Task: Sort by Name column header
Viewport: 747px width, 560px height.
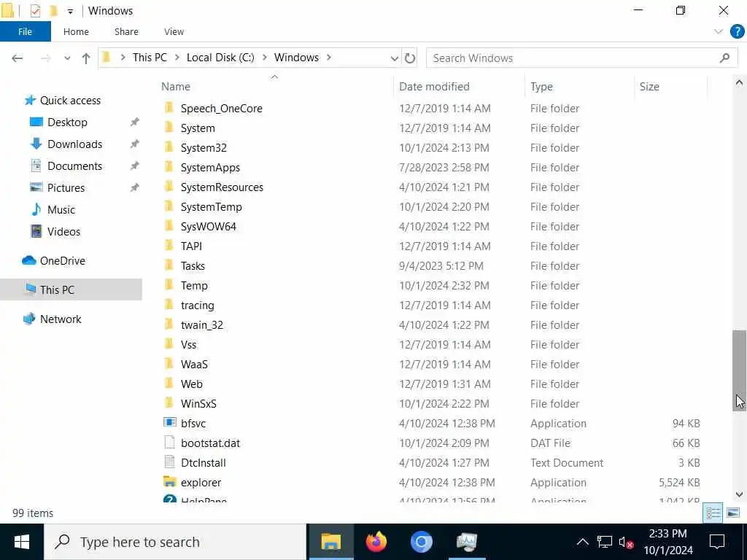Action: click(x=175, y=87)
